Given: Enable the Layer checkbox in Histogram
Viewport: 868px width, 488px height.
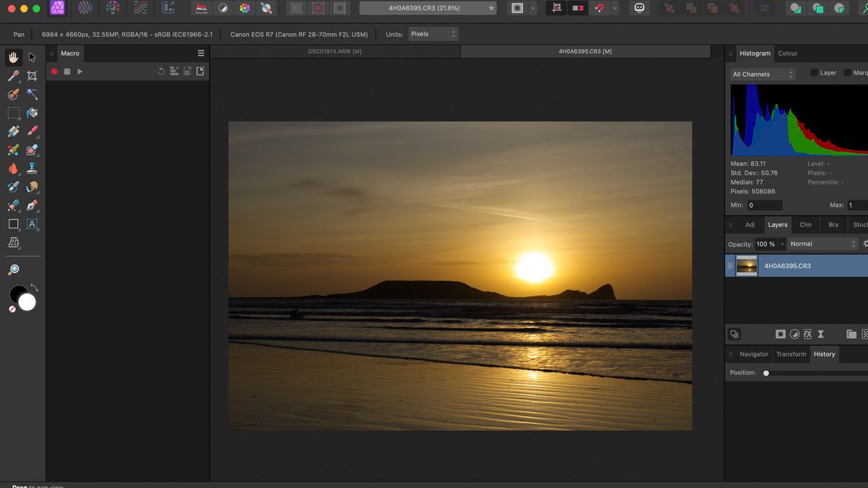Looking at the screenshot, I should 814,73.
